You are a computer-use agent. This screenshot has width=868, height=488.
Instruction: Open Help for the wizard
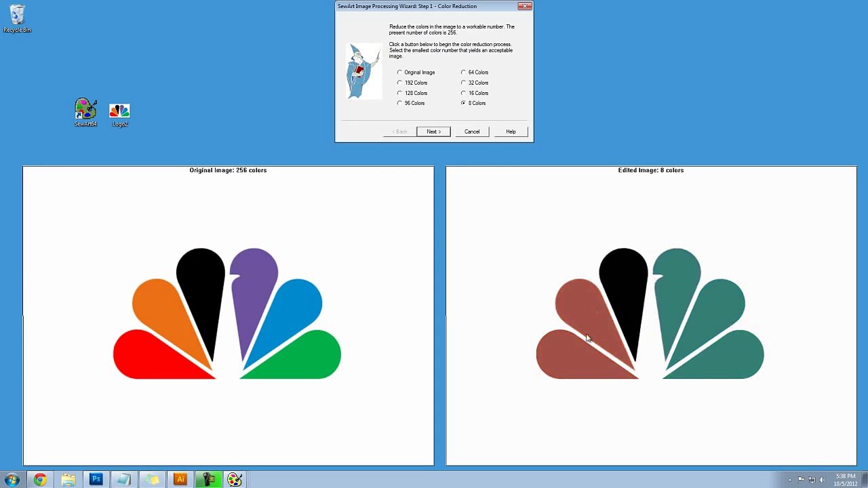click(x=511, y=131)
